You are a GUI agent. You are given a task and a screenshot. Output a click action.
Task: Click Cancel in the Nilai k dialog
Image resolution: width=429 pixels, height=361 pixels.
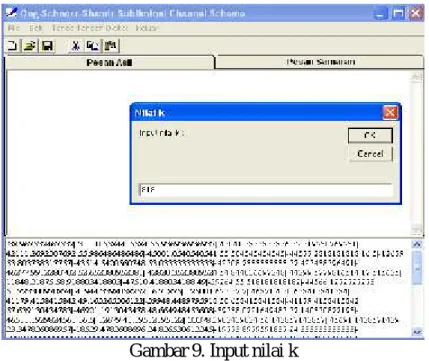click(370, 154)
